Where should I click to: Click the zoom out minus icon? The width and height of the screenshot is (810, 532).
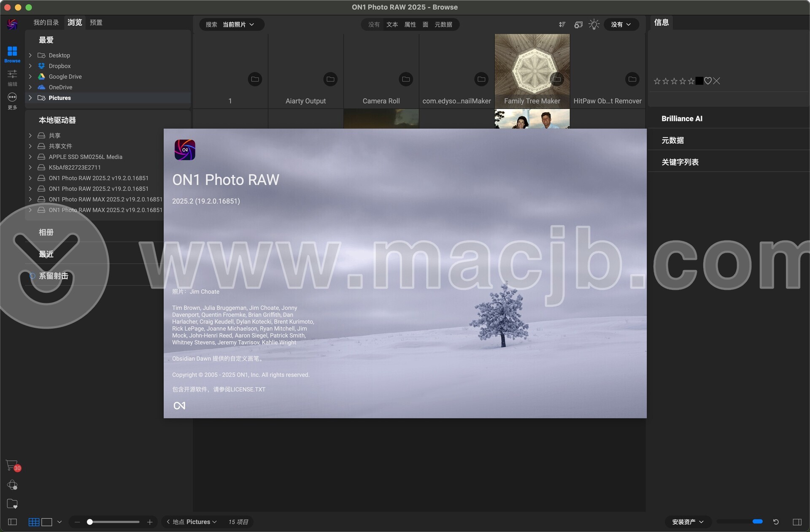coord(77,522)
